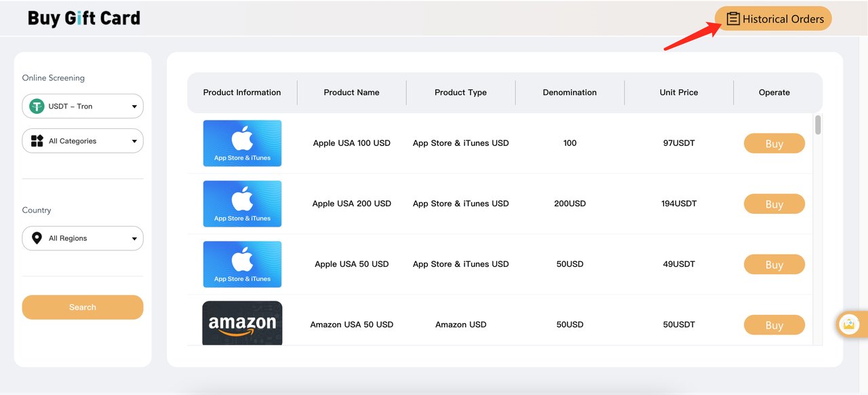Buy the Apple USA 100 USD card
This screenshot has height=395, width=868.
pyautogui.click(x=774, y=144)
